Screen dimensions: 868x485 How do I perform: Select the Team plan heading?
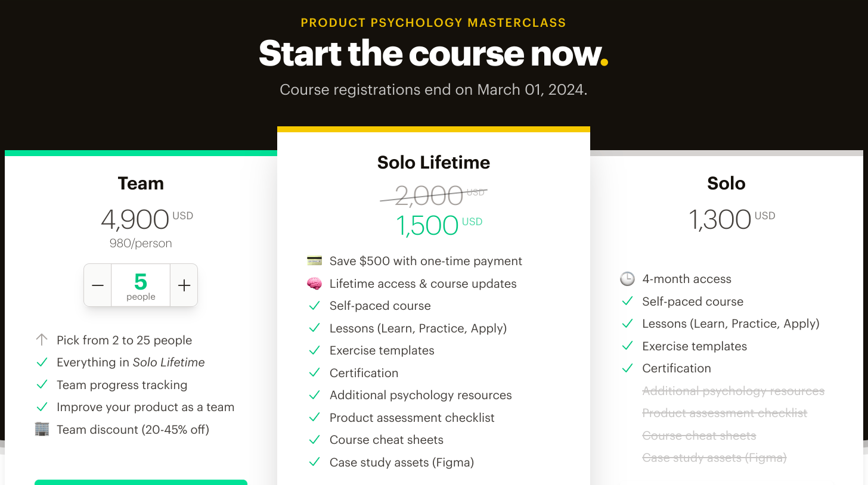[141, 184]
